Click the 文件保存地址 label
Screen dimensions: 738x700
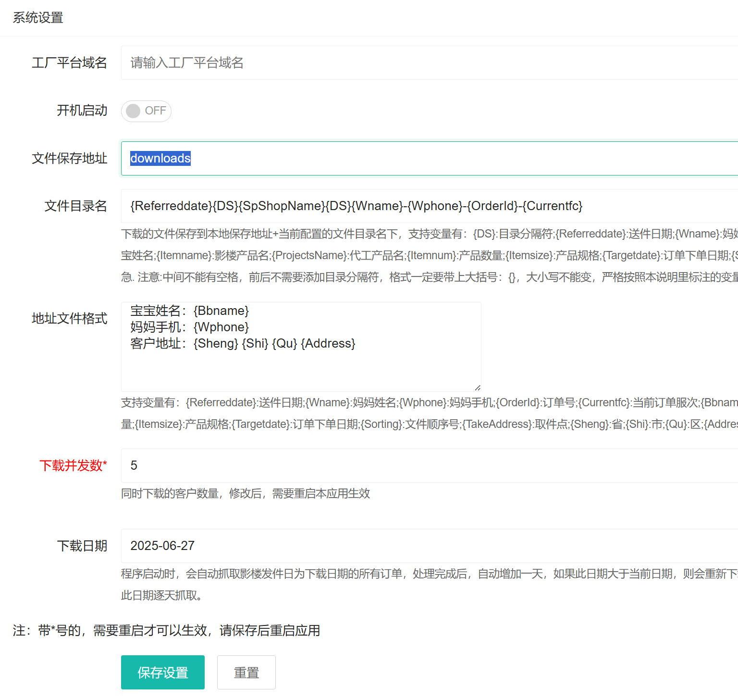coord(69,158)
